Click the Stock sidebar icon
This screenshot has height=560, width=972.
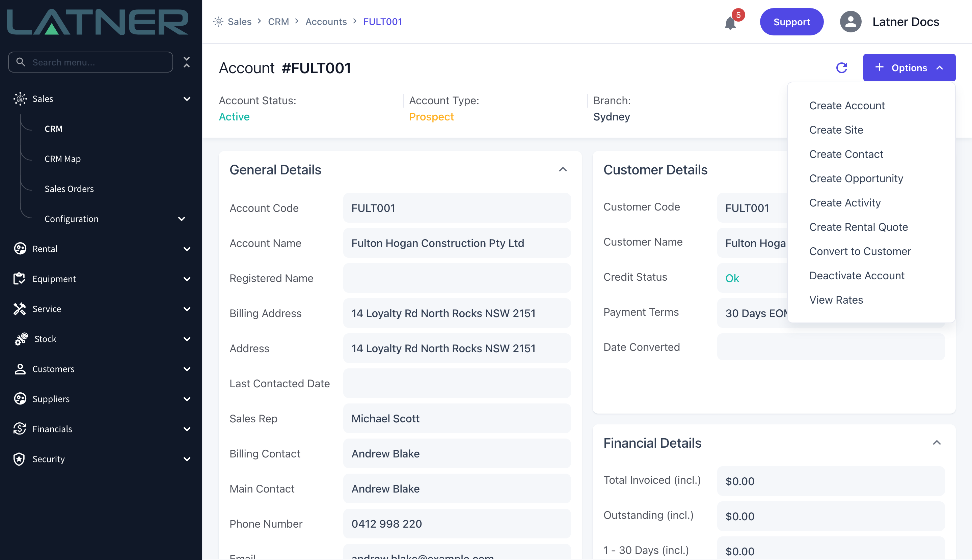click(21, 339)
